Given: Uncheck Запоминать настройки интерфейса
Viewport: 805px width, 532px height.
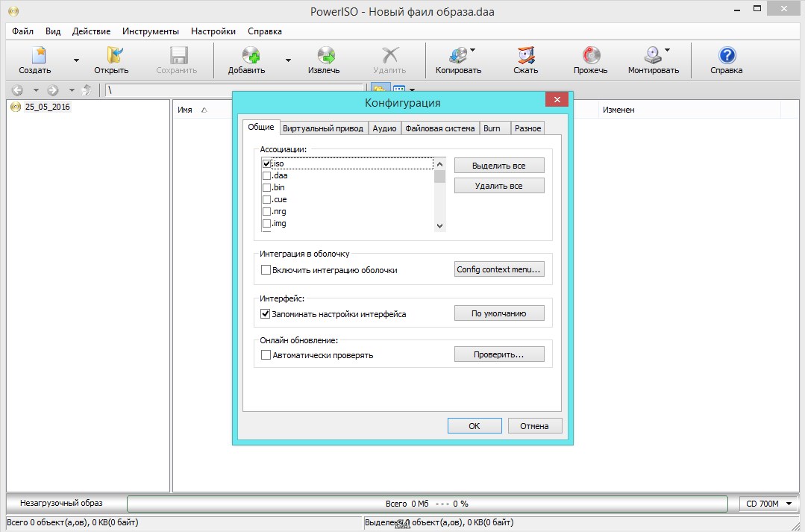Looking at the screenshot, I should (x=266, y=314).
